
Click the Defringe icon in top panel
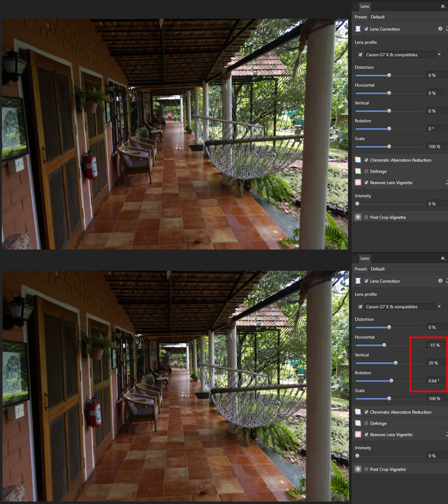(x=358, y=171)
